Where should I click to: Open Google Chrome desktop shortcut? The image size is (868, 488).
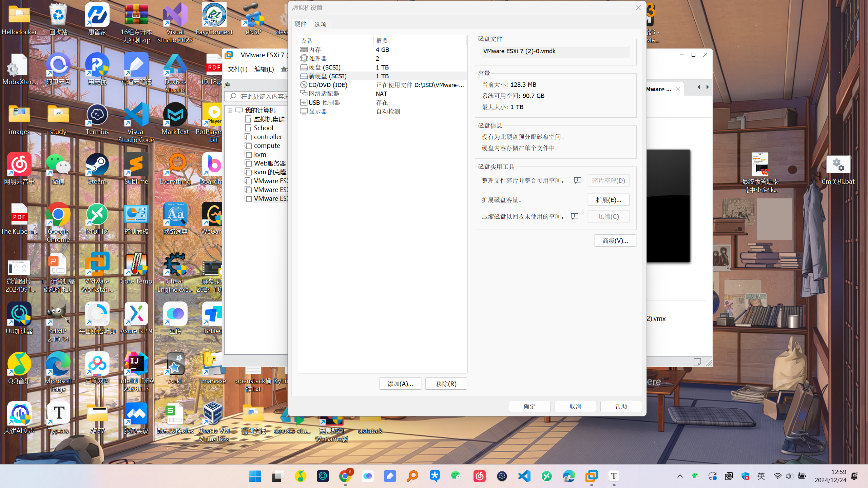pyautogui.click(x=58, y=222)
